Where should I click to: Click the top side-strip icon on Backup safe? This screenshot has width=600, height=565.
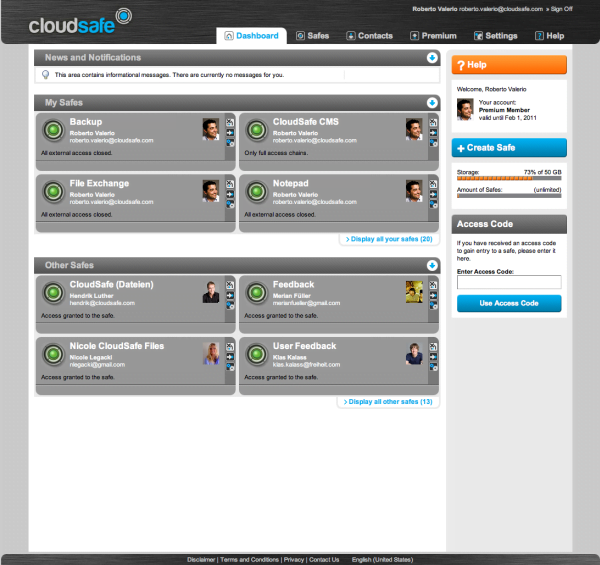pos(230,122)
